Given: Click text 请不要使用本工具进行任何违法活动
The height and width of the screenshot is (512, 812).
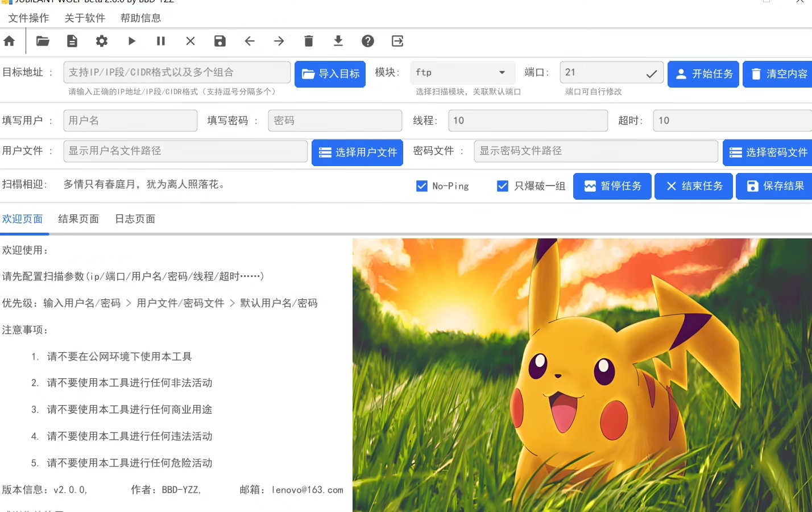Looking at the screenshot, I should (x=130, y=436).
